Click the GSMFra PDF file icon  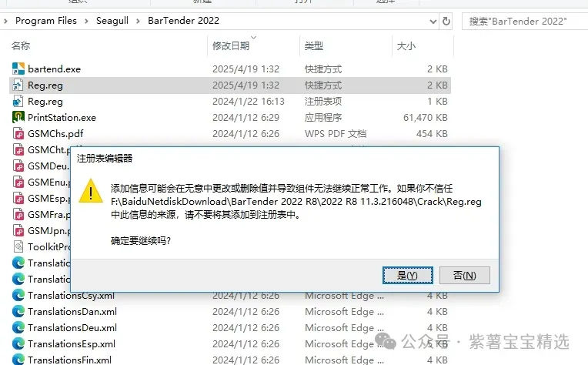click(18, 214)
